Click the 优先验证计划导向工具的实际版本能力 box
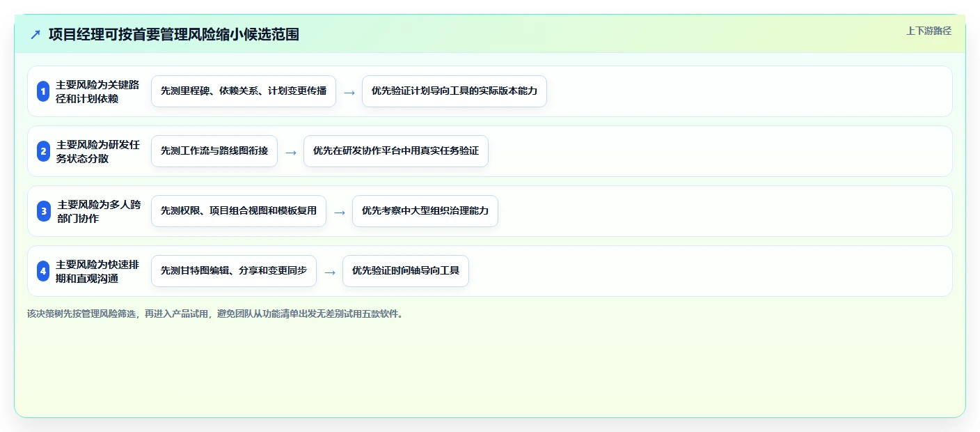Screen dimensions: 980x432 click(455, 91)
